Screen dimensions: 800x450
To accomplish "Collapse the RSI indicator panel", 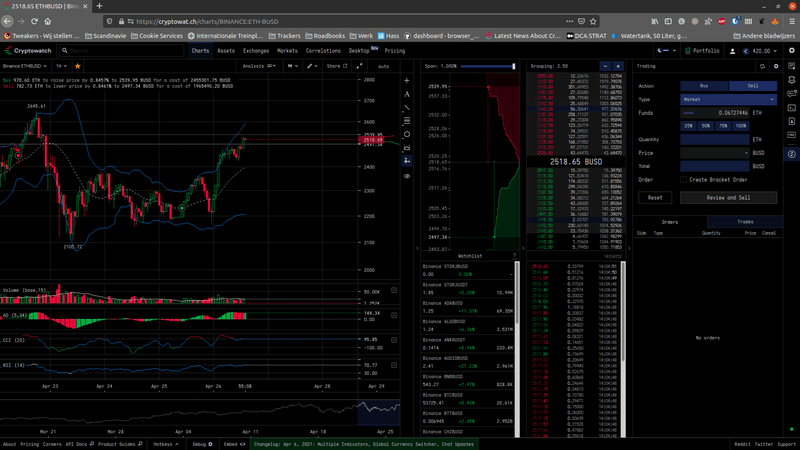I will coord(394,365).
